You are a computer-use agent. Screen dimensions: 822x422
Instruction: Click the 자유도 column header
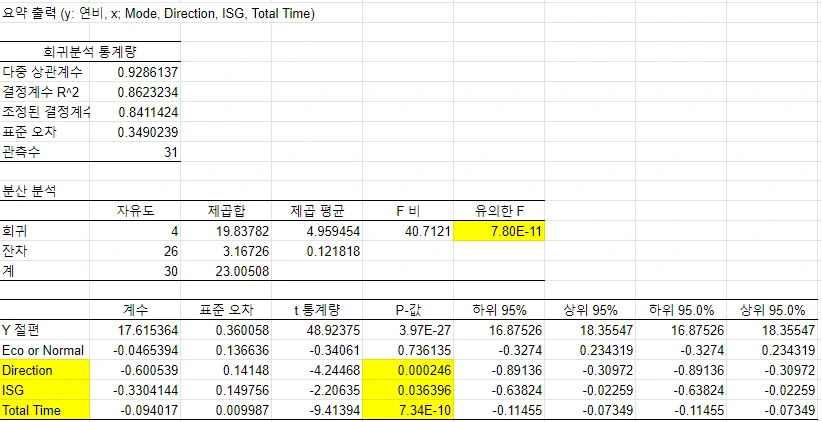pyautogui.click(x=135, y=211)
